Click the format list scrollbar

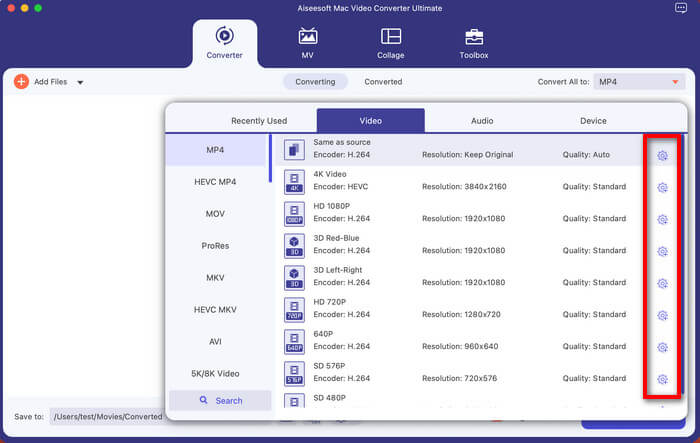270,159
